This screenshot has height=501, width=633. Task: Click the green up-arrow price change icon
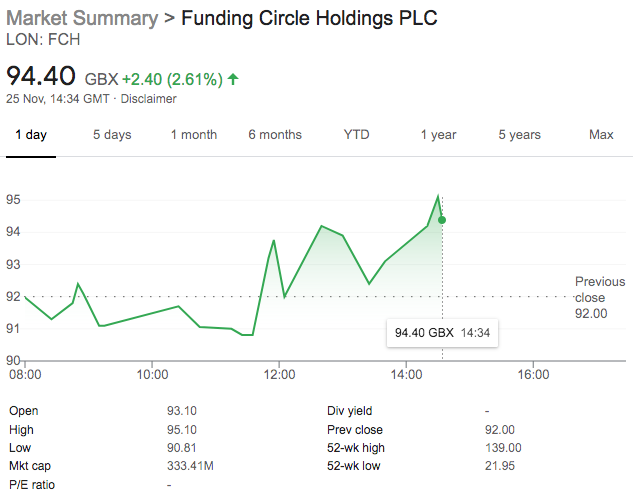[233, 79]
